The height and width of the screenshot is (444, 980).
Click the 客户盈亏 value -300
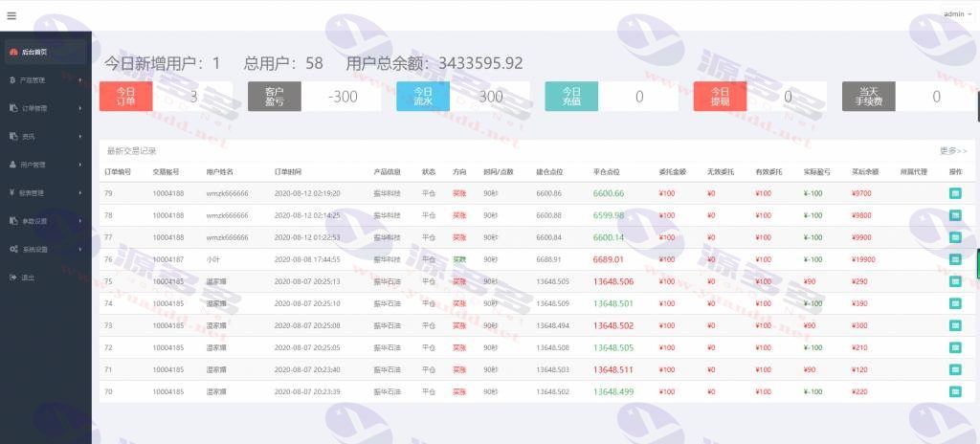(343, 97)
